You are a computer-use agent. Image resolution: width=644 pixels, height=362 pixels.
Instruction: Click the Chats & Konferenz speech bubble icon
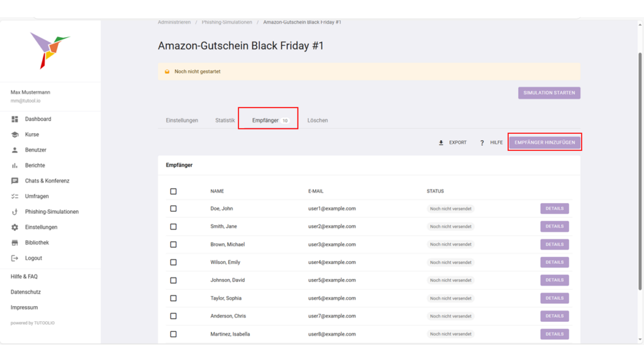click(x=15, y=180)
